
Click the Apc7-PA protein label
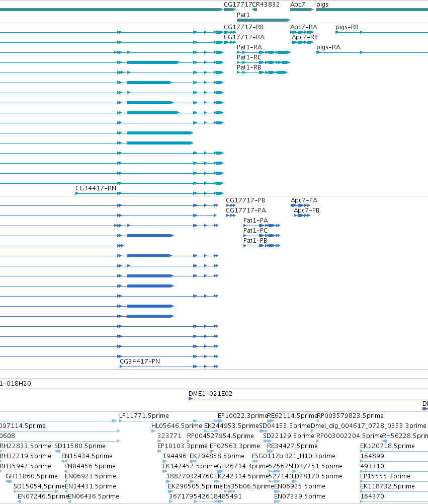click(304, 200)
